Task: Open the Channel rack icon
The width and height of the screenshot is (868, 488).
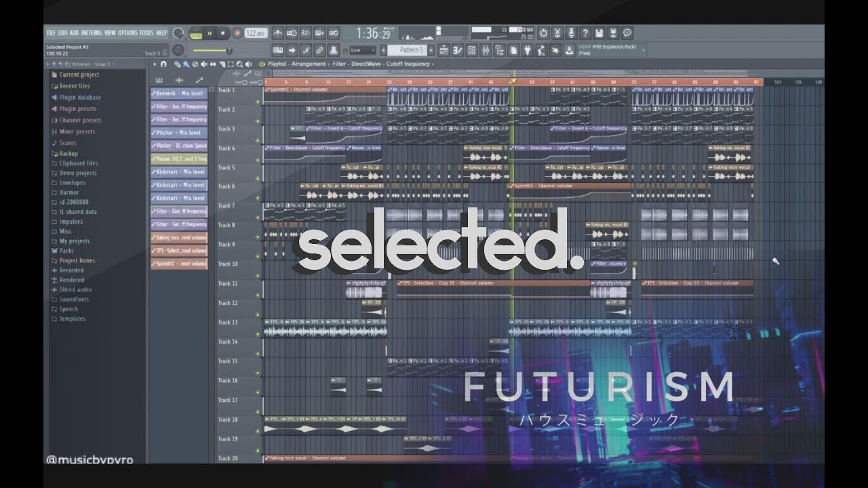Action: 472,50
